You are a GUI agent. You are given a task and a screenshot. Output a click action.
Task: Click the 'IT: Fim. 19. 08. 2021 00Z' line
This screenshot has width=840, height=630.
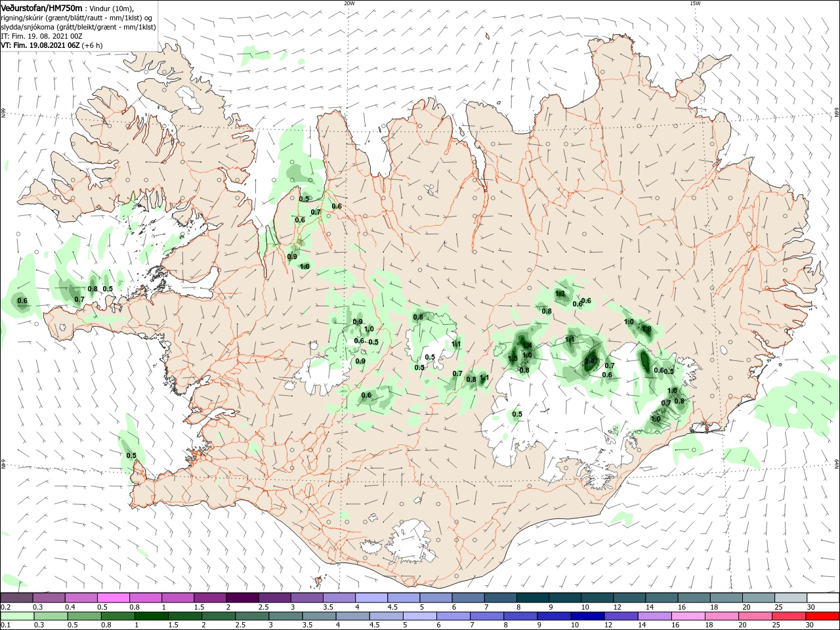41,36
